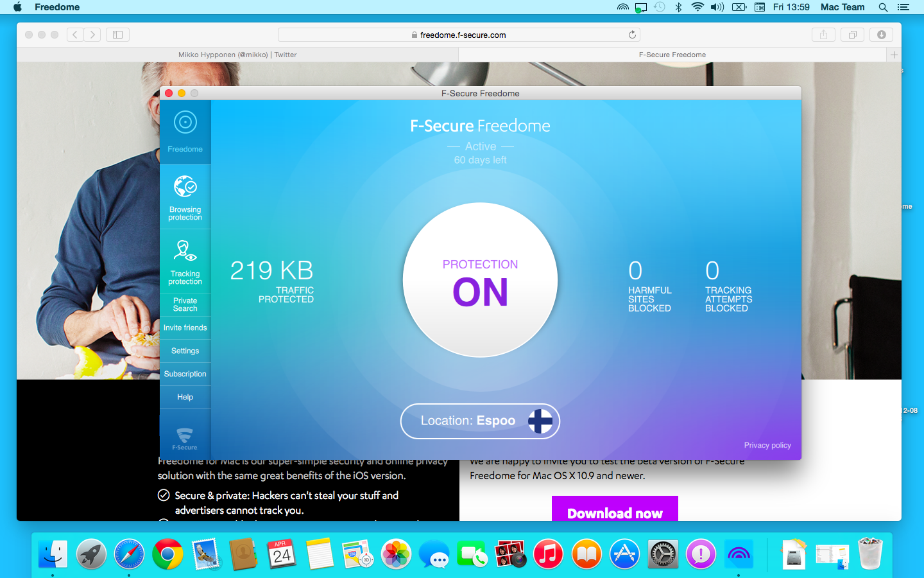
Task: Open System Preferences from the Dock
Action: tap(663, 554)
